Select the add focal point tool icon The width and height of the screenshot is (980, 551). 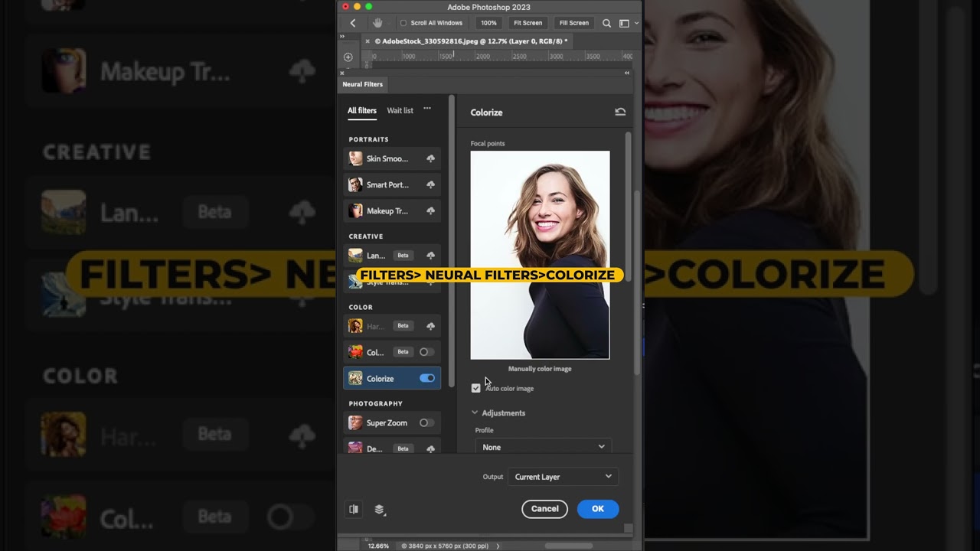[x=348, y=57]
